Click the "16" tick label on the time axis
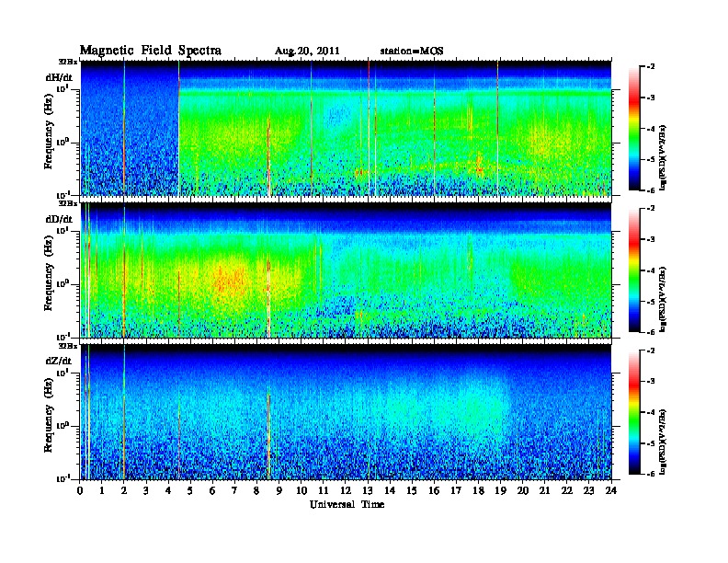Image resolution: width=728 pixels, height=563 pixels. 434,491
